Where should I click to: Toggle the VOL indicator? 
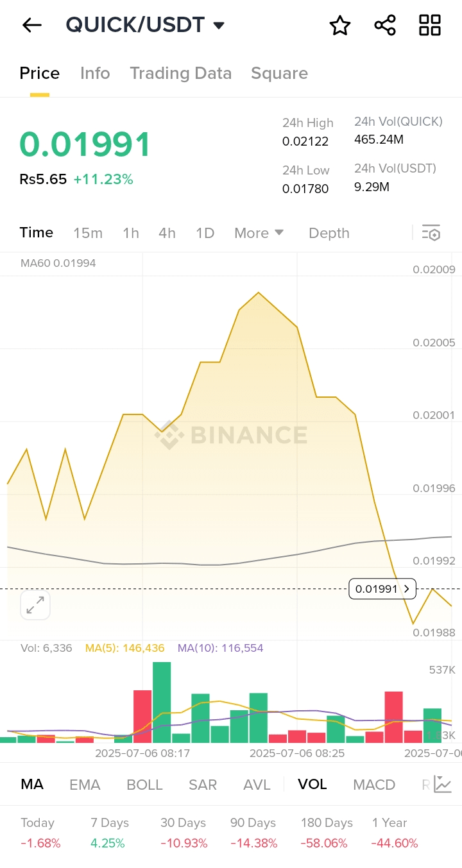pyautogui.click(x=312, y=785)
